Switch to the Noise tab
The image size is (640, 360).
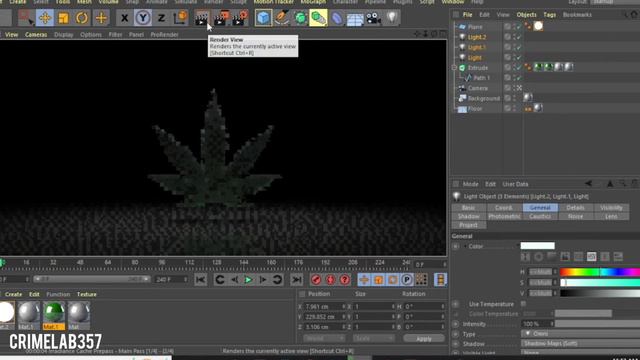575,216
